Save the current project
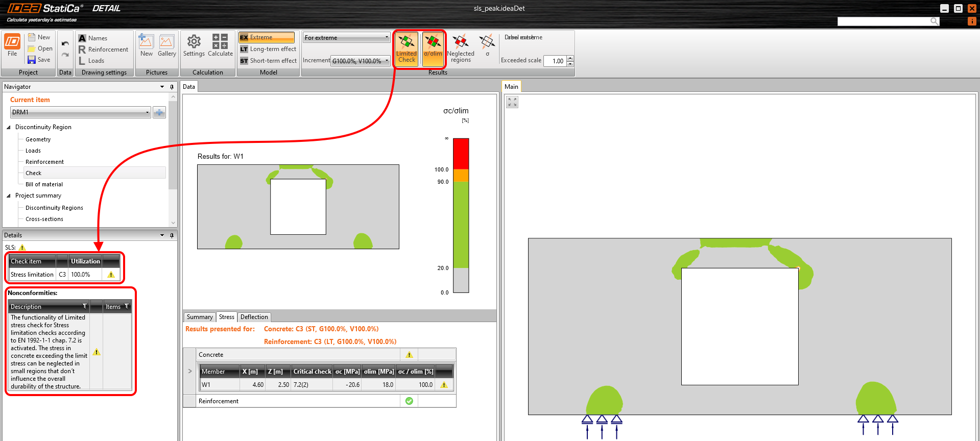980x441 pixels. click(x=39, y=60)
